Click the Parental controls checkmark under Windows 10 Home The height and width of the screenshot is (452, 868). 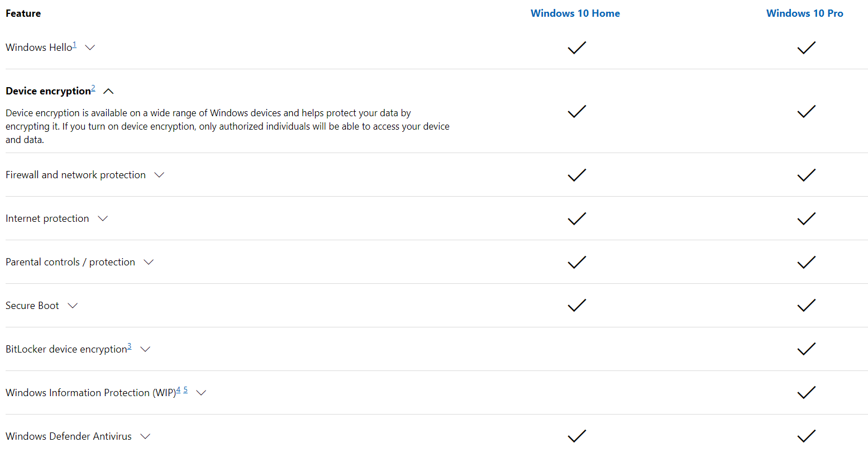click(576, 262)
